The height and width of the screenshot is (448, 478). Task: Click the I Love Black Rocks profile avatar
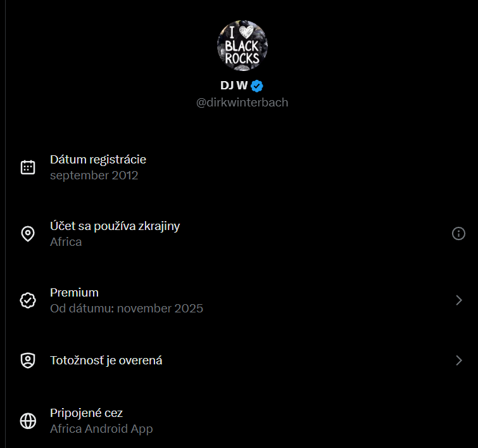(242, 46)
